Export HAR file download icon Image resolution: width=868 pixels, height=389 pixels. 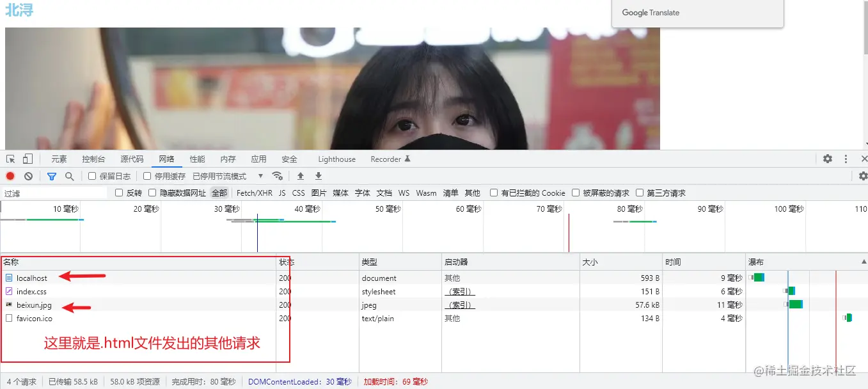319,176
